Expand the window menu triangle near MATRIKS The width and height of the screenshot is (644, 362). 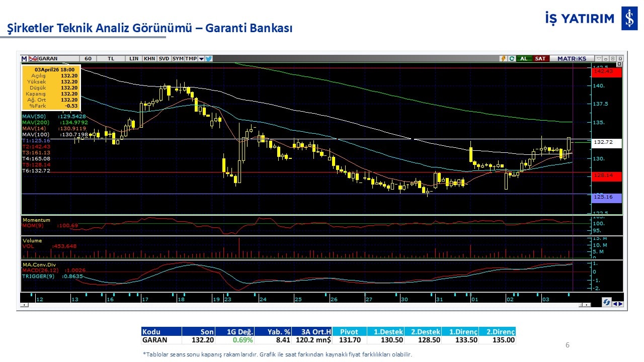pyautogui.click(x=599, y=59)
